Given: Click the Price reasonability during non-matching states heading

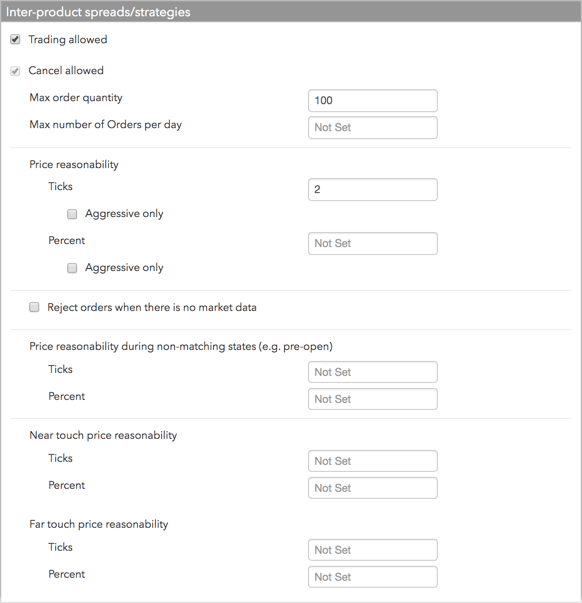Looking at the screenshot, I should point(181,346).
